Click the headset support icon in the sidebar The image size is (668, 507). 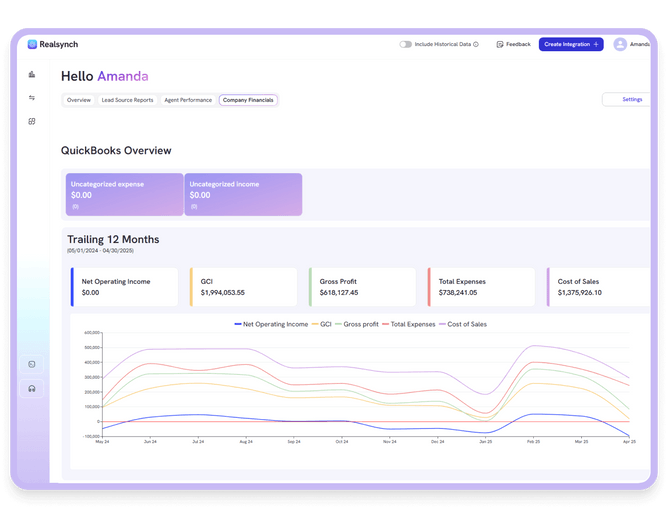(32, 388)
